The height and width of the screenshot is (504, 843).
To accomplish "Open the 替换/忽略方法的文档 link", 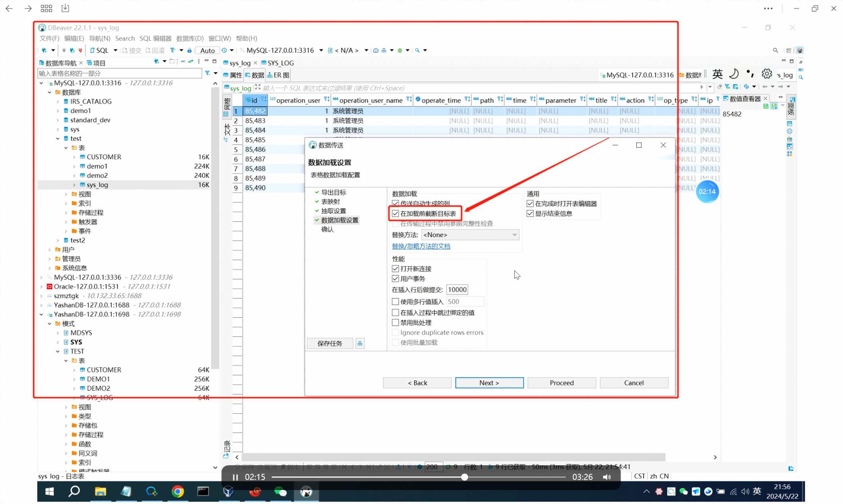I will tap(421, 246).
